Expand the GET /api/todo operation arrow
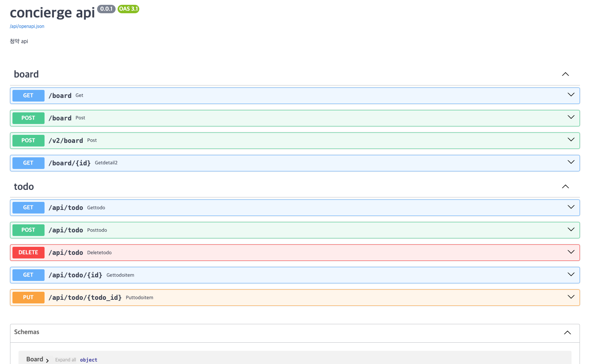 pos(571,207)
